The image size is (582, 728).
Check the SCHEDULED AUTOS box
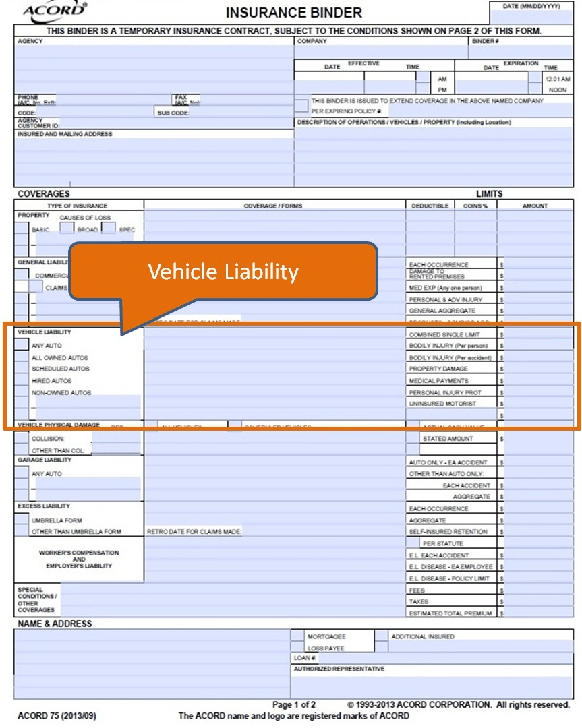tap(22, 369)
